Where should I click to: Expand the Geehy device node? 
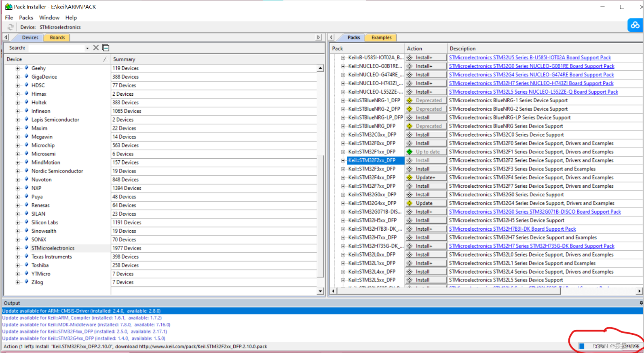tap(17, 69)
